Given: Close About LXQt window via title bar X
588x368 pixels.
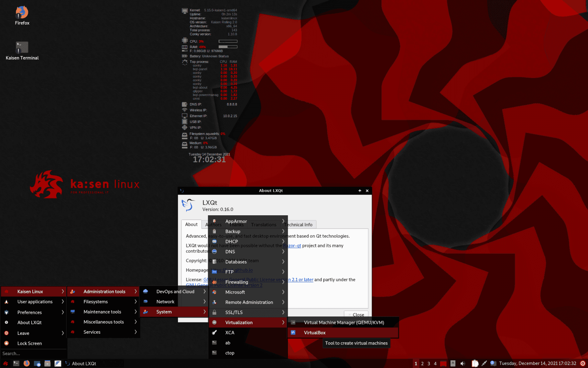Looking at the screenshot, I should coord(367,191).
